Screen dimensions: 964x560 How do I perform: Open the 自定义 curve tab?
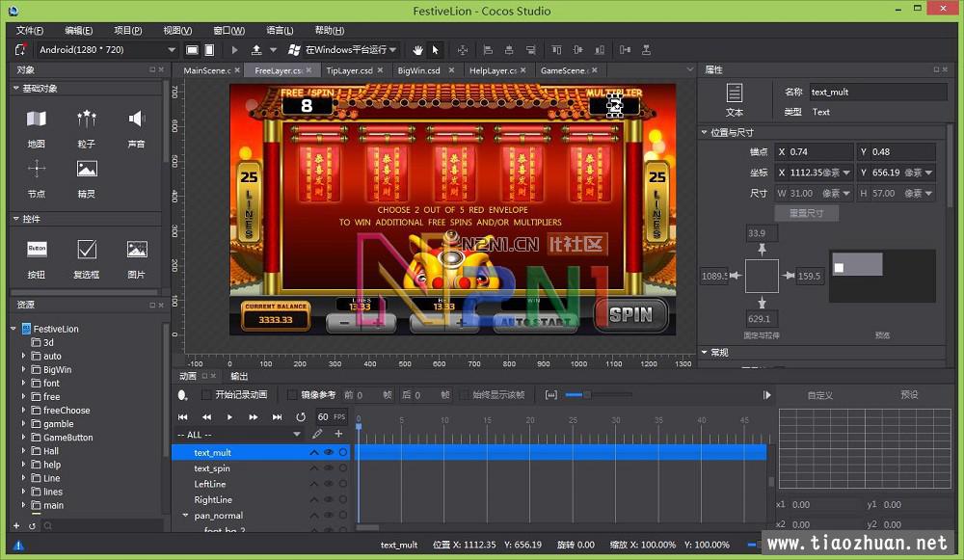point(820,394)
